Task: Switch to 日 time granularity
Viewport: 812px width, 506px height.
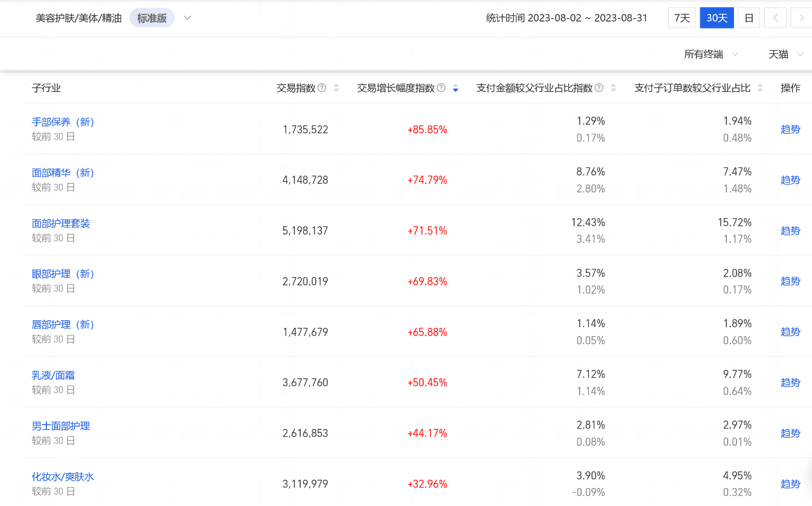Action: click(x=749, y=18)
